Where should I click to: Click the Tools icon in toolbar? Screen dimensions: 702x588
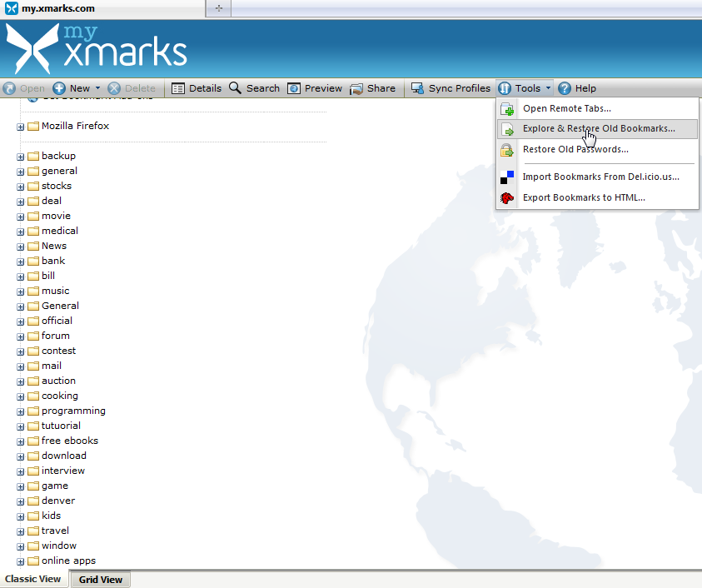(505, 88)
